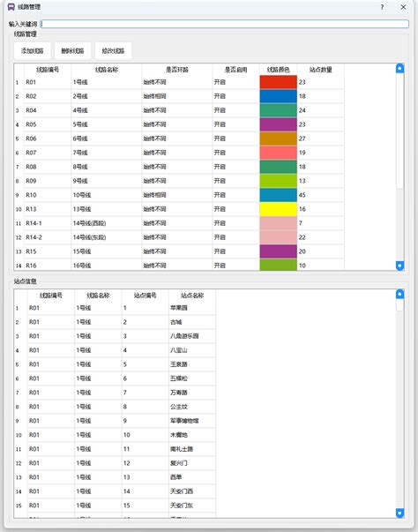The image size is (418, 532).
Task: Select the green color swatch of 16号线
Action: tap(279, 265)
